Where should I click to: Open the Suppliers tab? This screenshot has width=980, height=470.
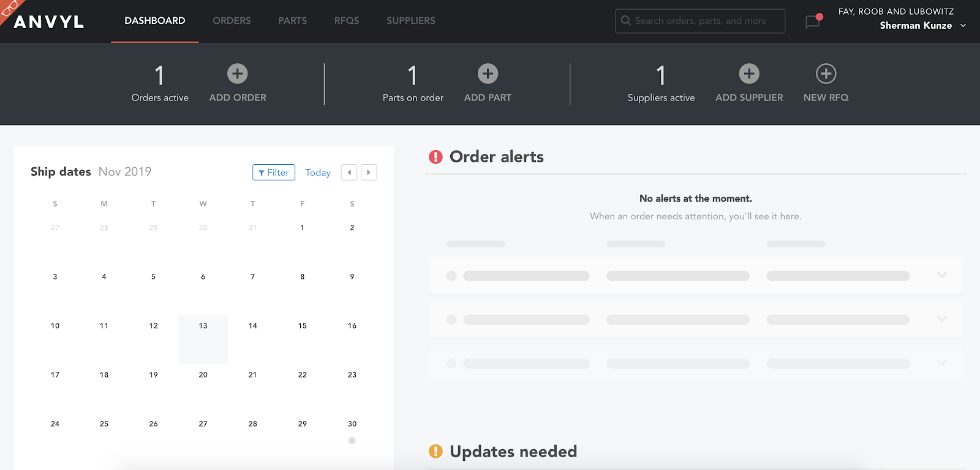click(x=411, y=21)
